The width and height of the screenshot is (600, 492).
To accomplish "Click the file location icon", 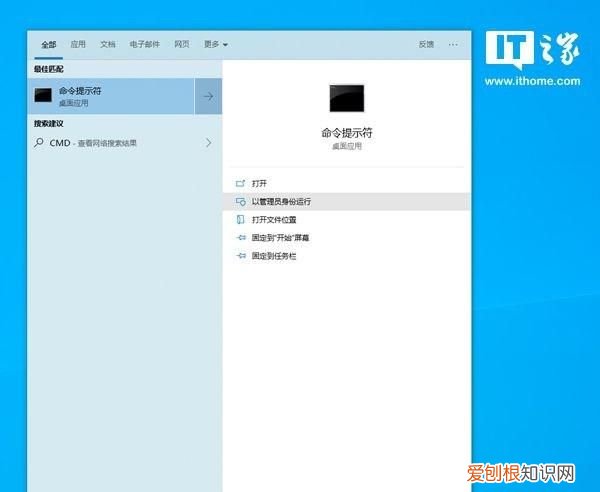I will click(240, 220).
